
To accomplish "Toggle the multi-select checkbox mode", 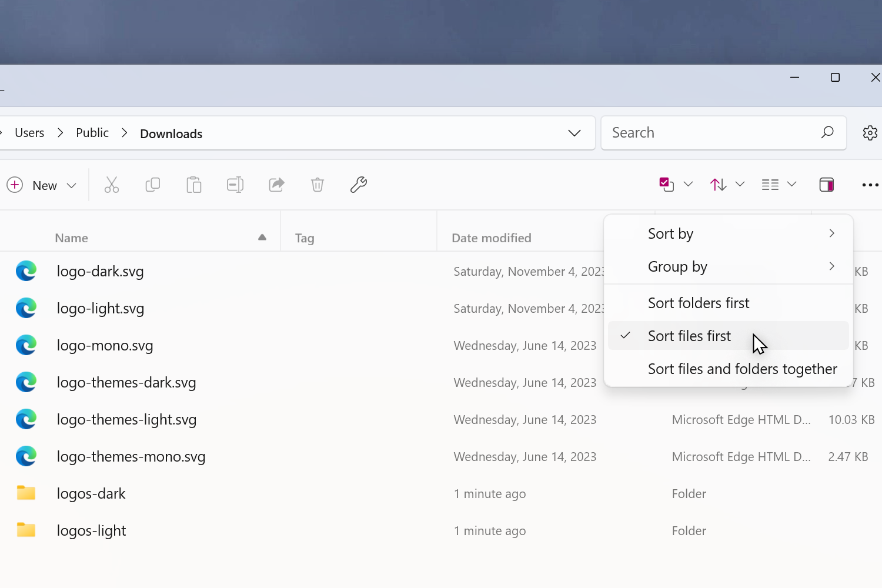I will [666, 184].
